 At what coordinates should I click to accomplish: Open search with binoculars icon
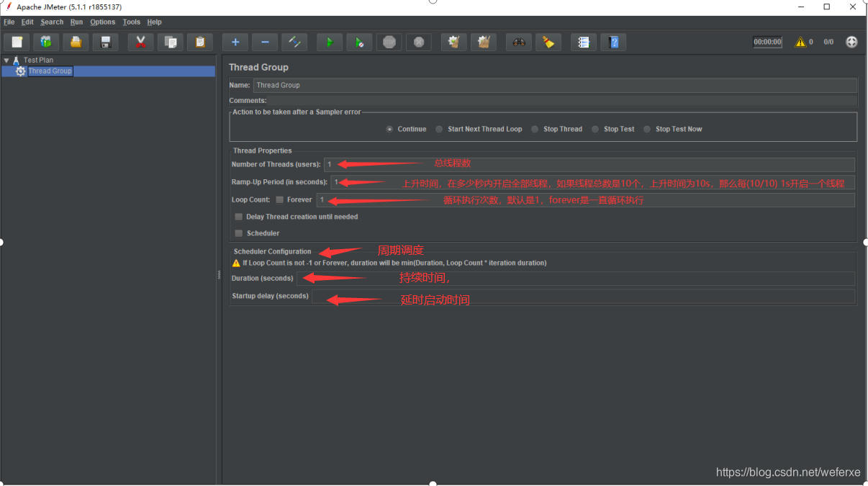[519, 42]
